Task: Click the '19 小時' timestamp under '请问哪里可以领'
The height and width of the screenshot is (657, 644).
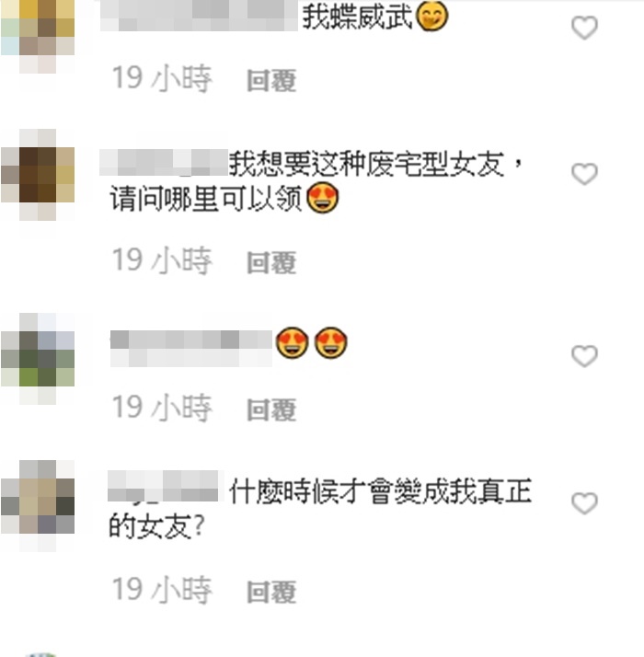Action: coord(162,260)
